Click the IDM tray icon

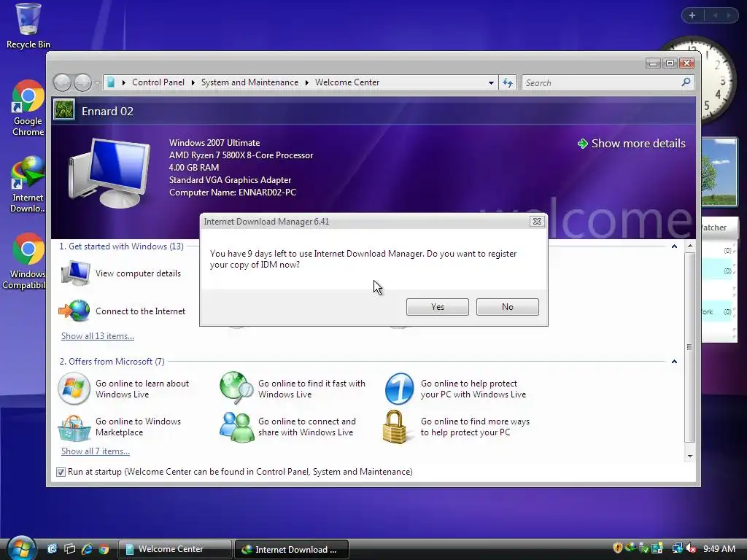click(630, 548)
